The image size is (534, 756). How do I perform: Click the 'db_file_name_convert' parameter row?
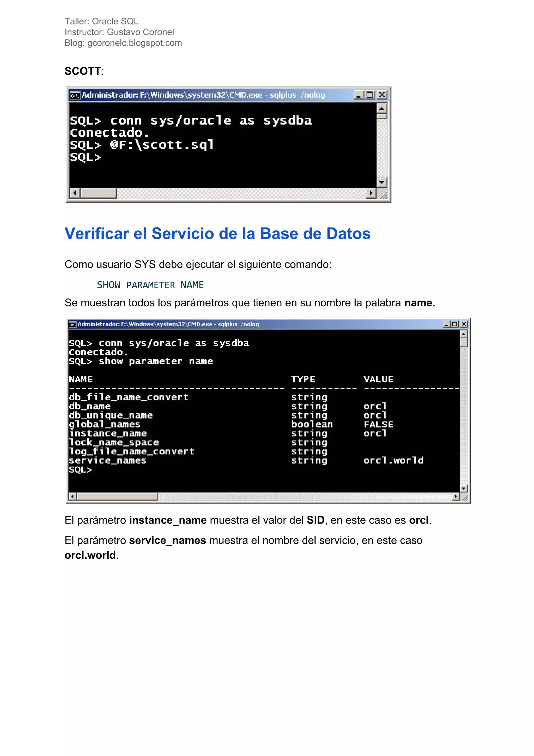coord(198,397)
